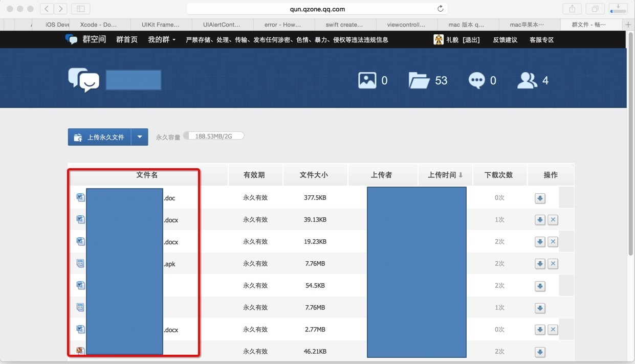This screenshot has width=635, height=364.
Task: Select the 群文件 - 畅… tab
Action: pos(591,25)
